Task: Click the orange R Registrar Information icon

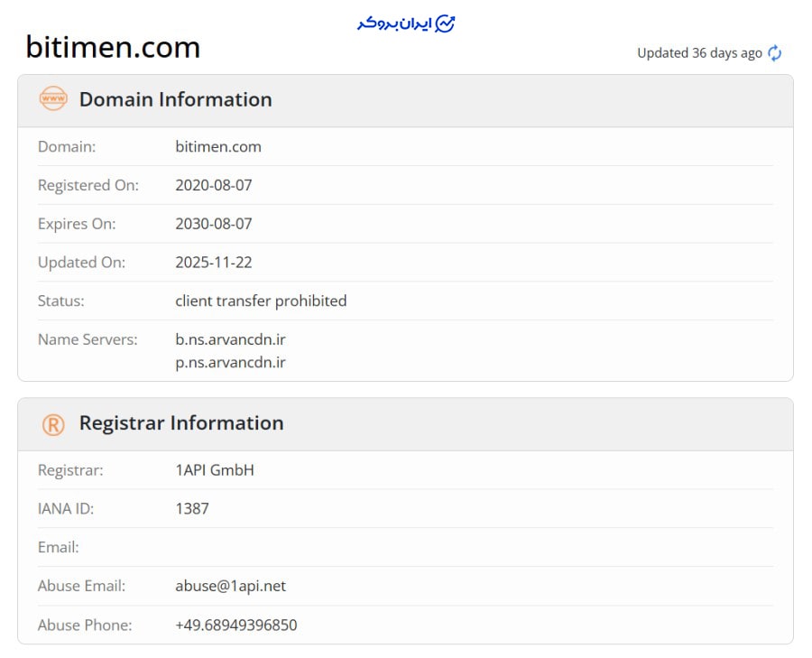Action: (53, 425)
